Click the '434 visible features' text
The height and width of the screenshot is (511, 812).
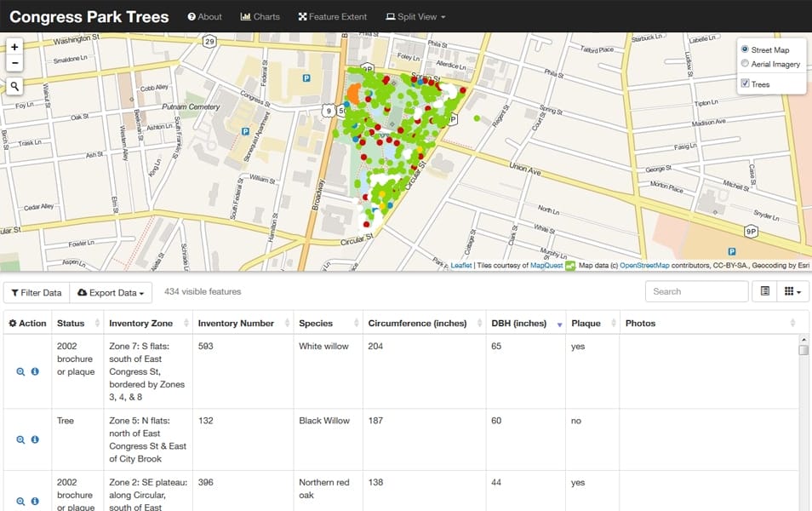coord(203,292)
